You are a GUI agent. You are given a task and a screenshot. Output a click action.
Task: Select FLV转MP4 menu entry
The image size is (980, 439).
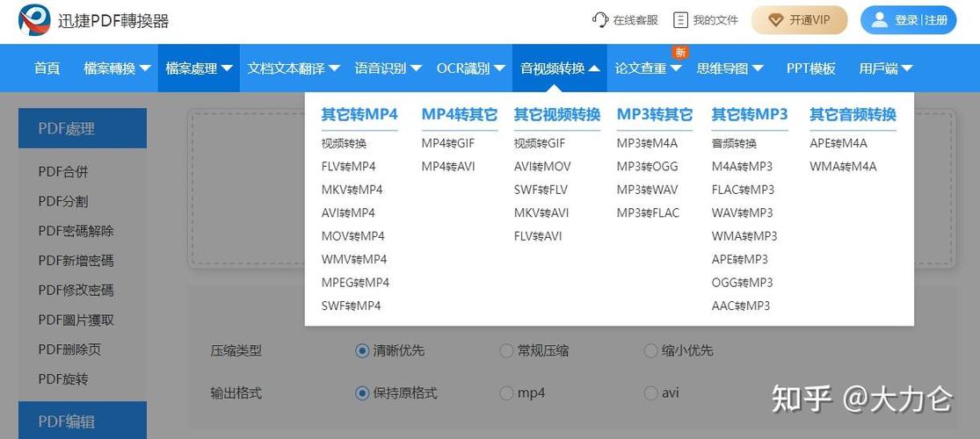click(x=349, y=167)
